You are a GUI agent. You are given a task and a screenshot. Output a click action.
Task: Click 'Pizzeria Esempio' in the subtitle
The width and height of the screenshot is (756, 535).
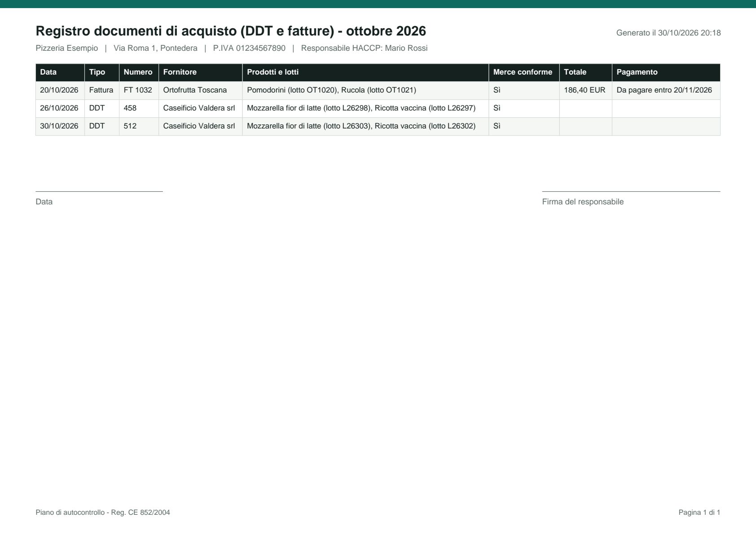coord(67,48)
